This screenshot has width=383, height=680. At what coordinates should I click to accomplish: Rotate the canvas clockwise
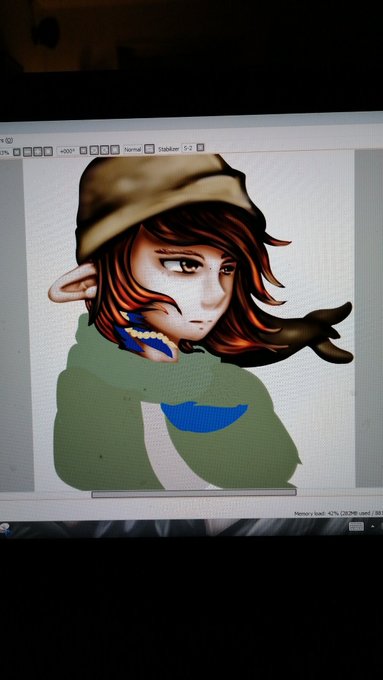(x=105, y=150)
